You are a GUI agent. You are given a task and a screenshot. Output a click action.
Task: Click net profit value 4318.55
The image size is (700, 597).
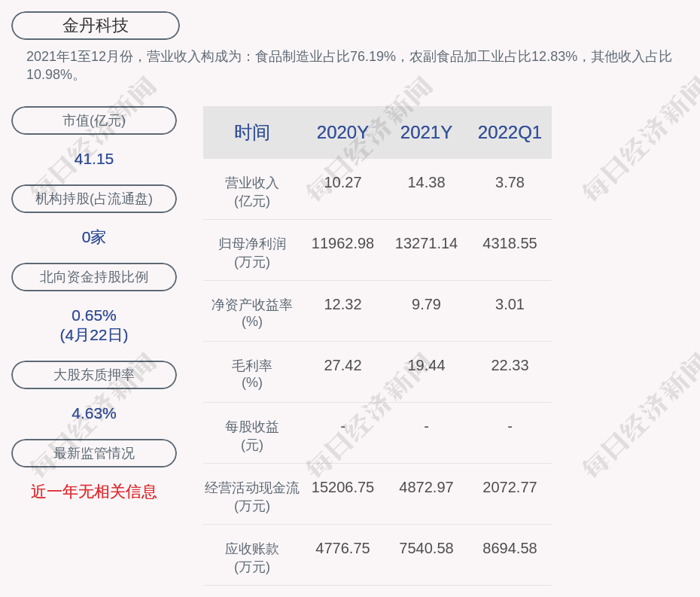510,243
